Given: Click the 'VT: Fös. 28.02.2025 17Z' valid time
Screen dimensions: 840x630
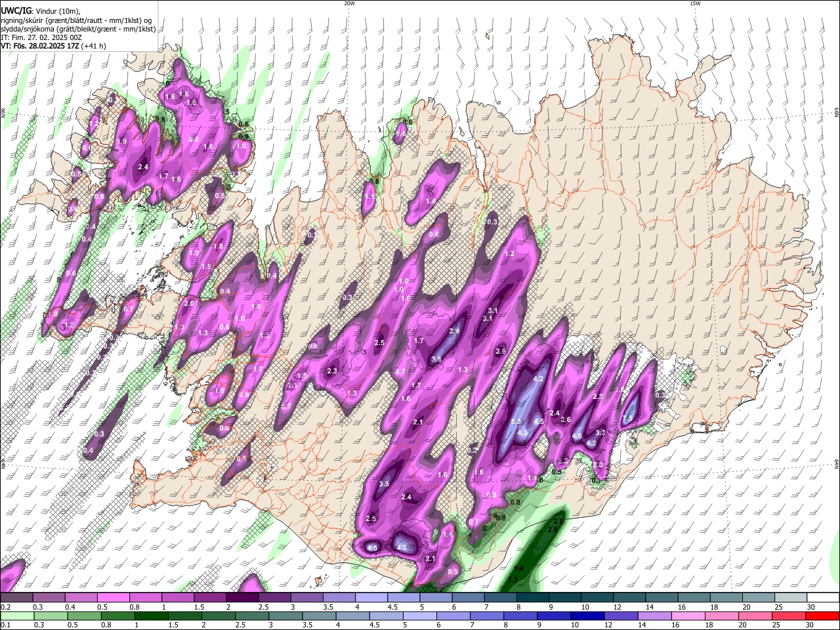Looking at the screenshot, I should (x=39, y=46).
